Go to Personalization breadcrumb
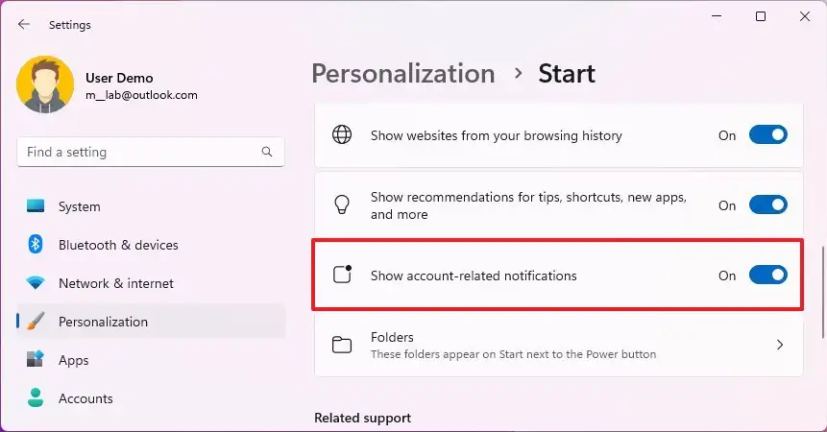Viewport: 827px width, 432px height. click(403, 74)
